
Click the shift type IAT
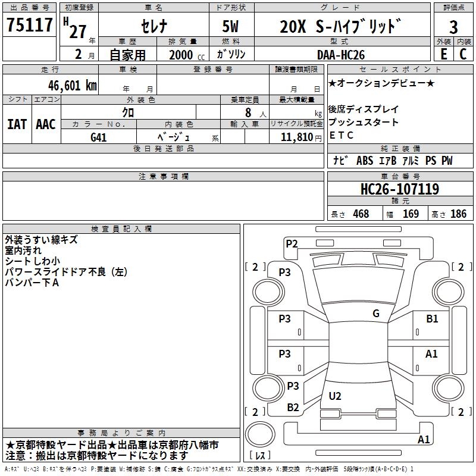pyautogui.click(x=17, y=124)
